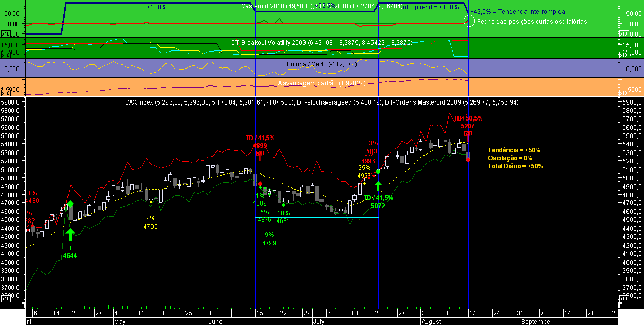Screen dimensions: 644x325
Task: Click right x10 scale box in Alavancagem padrão panel
Action: (x=623, y=93)
